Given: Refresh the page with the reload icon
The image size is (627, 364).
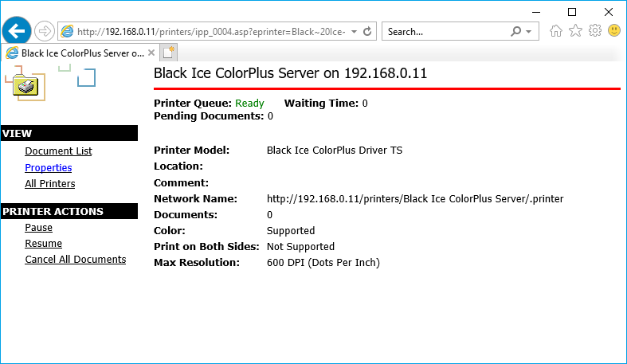Looking at the screenshot, I should coord(367,31).
